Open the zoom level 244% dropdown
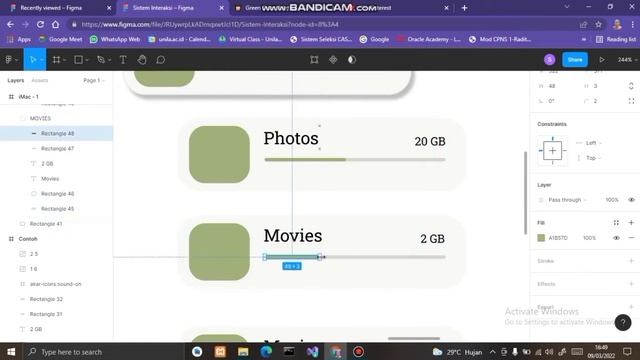Screen dimensions: 640x360 pos(627,60)
